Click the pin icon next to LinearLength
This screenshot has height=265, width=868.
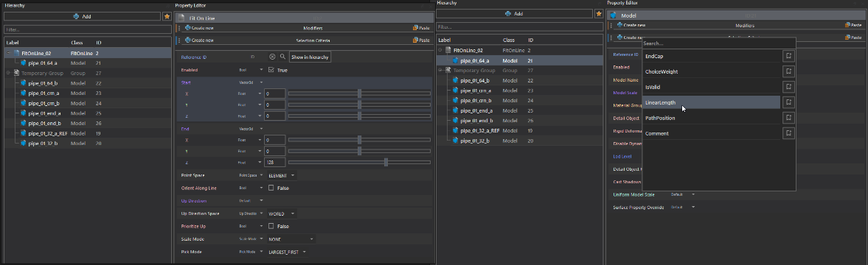[789, 103]
